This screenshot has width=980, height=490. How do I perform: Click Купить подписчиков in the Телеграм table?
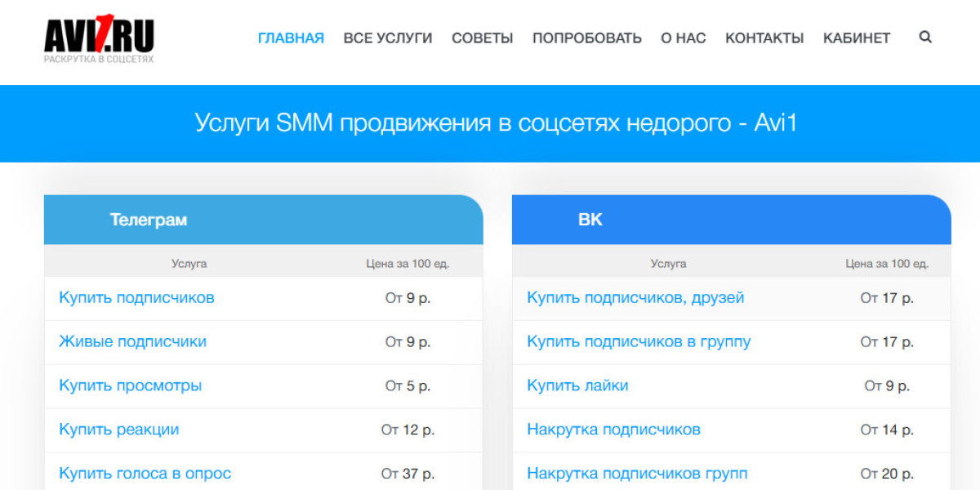(x=136, y=298)
